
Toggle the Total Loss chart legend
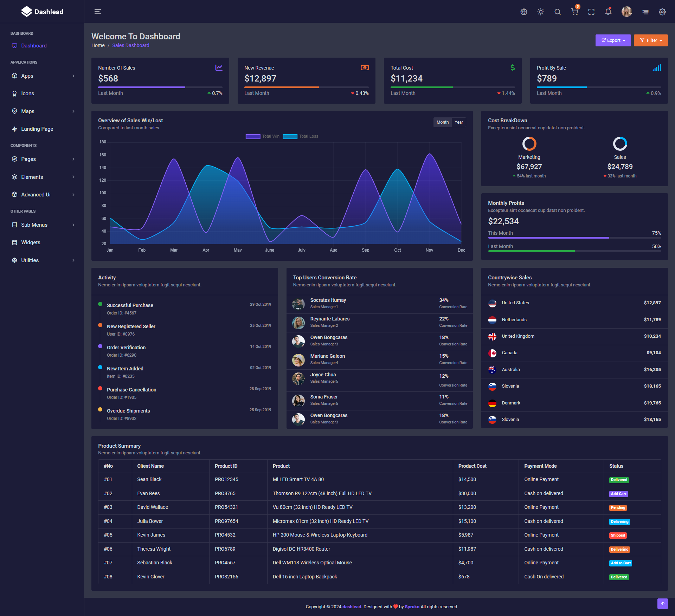pyautogui.click(x=301, y=136)
